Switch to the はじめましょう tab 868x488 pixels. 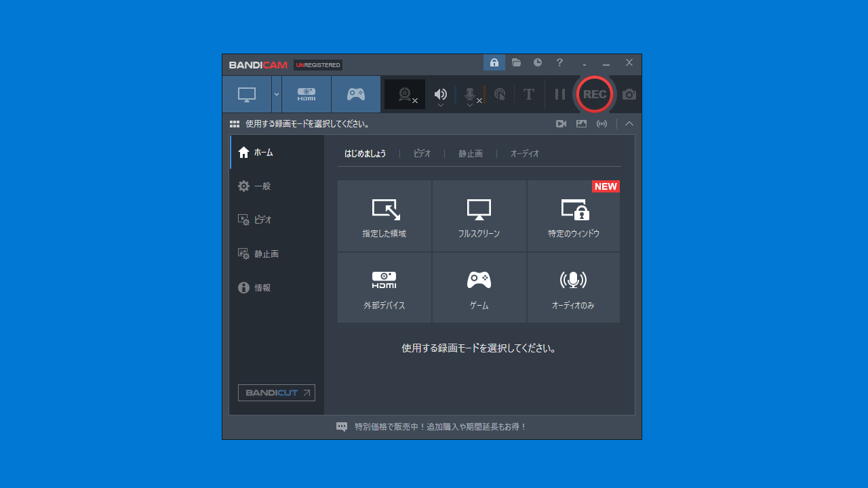pos(366,154)
